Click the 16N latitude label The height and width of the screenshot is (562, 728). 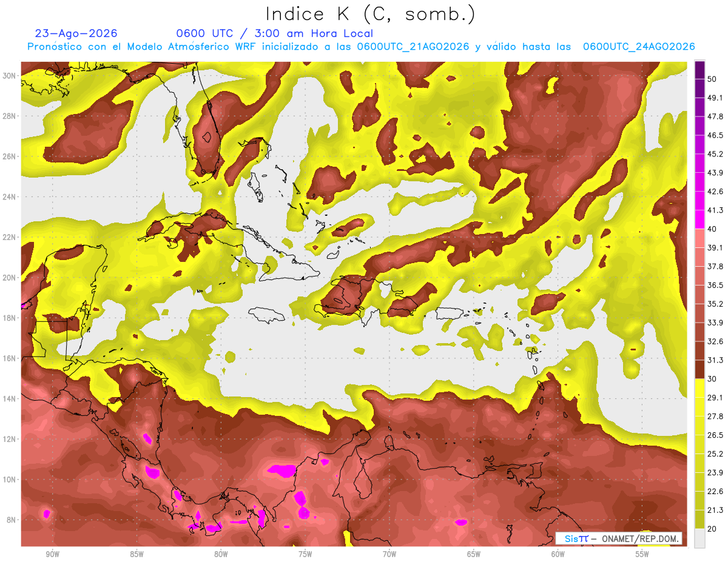pyautogui.click(x=10, y=358)
